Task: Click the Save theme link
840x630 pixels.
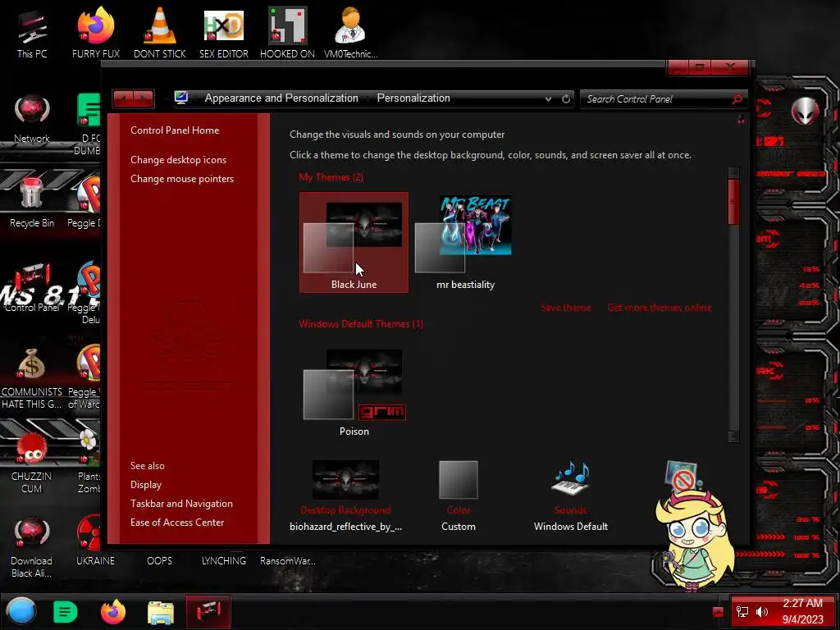Action: [566, 308]
